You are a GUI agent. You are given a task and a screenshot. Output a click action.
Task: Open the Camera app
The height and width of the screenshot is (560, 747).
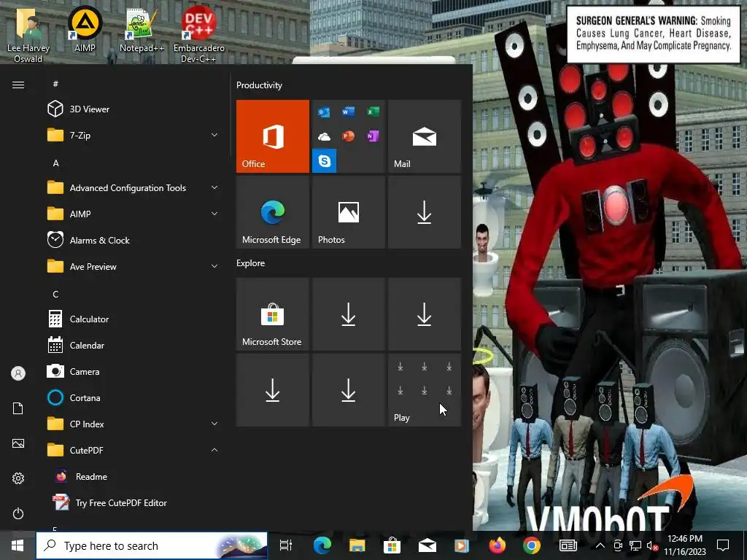pyautogui.click(x=131, y=371)
